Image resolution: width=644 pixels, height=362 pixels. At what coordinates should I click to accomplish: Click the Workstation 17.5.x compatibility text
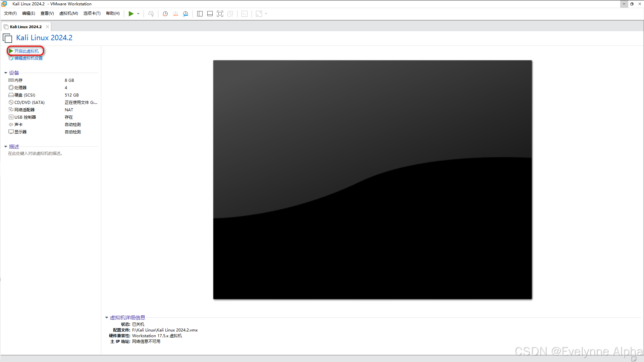click(157, 336)
